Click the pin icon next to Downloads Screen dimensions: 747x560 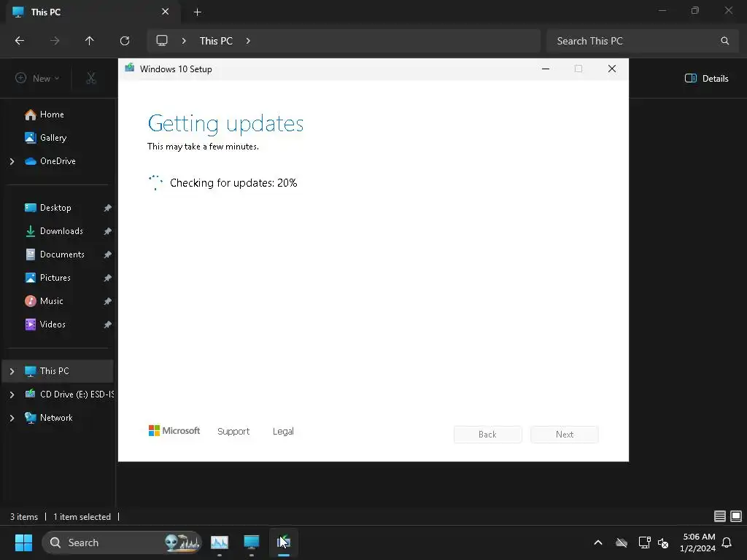[108, 231]
